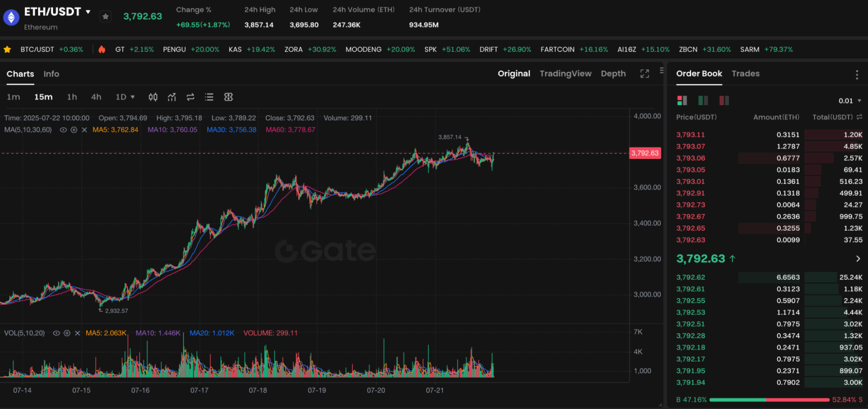Click the Price(USDT) column header
Image resolution: width=868 pixels, height=409 pixels.
tap(696, 117)
